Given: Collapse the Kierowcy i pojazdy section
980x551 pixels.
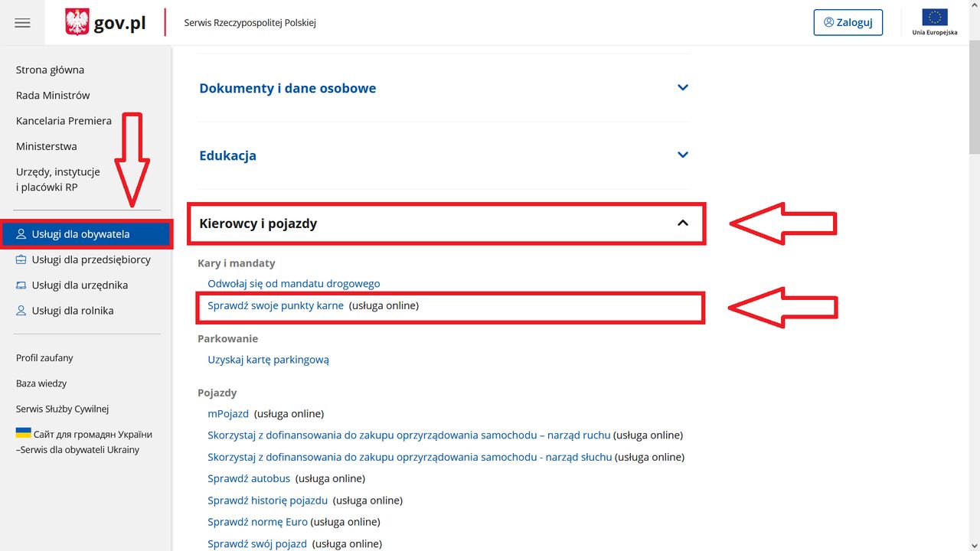Looking at the screenshot, I should (683, 223).
